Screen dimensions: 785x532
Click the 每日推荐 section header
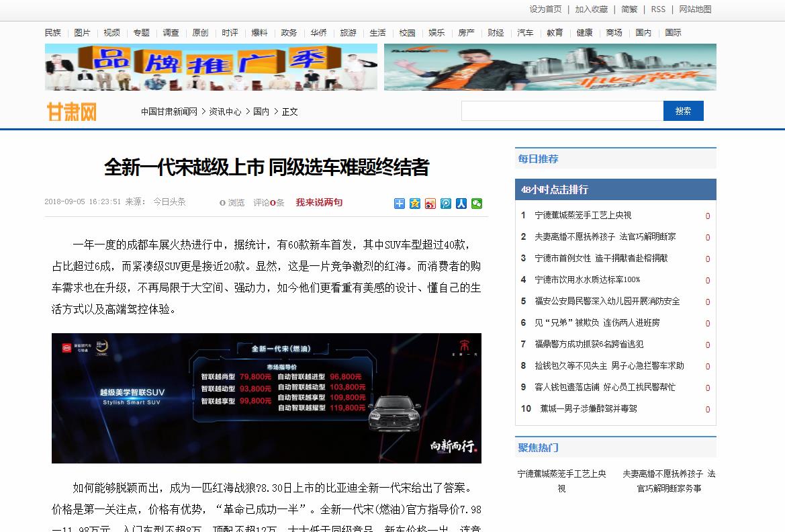pyautogui.click(x=538, y=159)
